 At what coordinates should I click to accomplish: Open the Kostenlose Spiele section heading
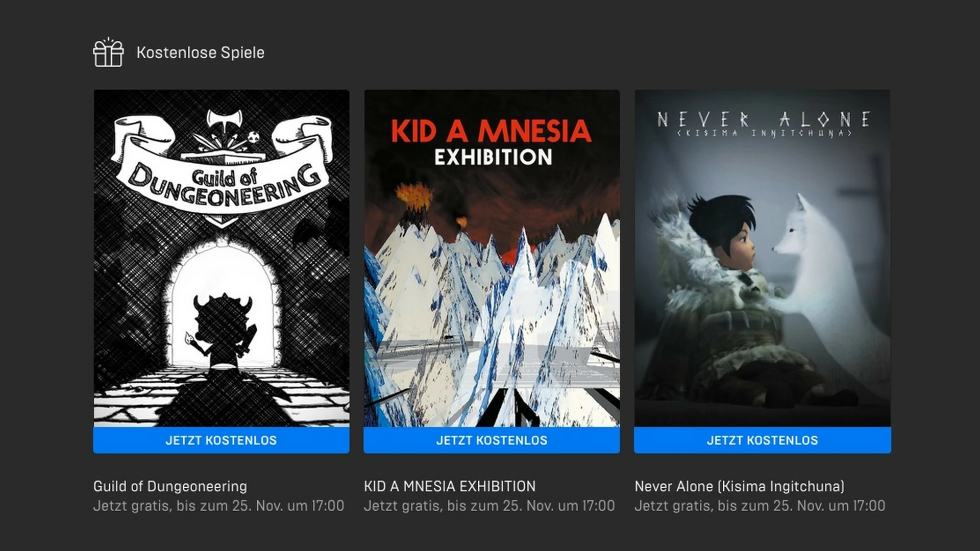point(200,53)
